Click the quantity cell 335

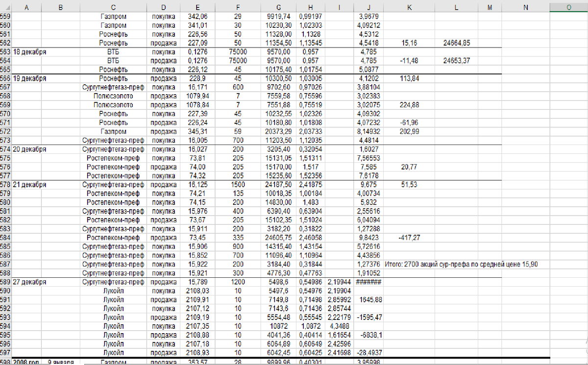point(238,238)
